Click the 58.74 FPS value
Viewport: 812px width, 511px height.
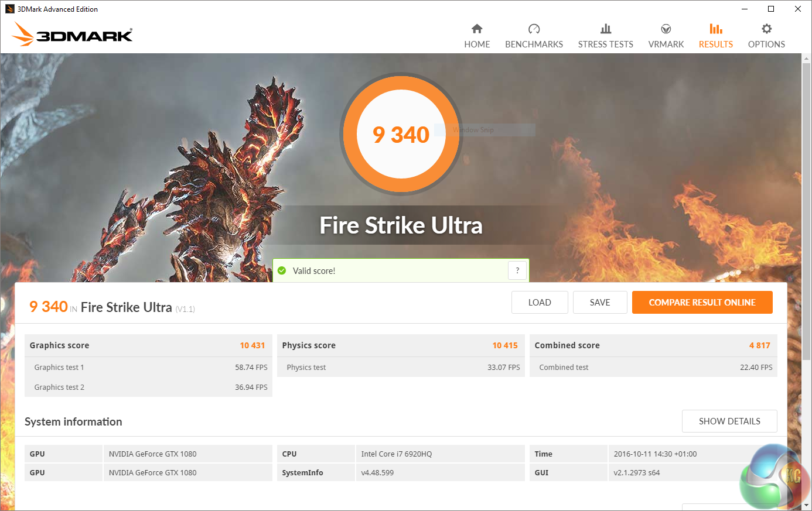click(251, 368)
